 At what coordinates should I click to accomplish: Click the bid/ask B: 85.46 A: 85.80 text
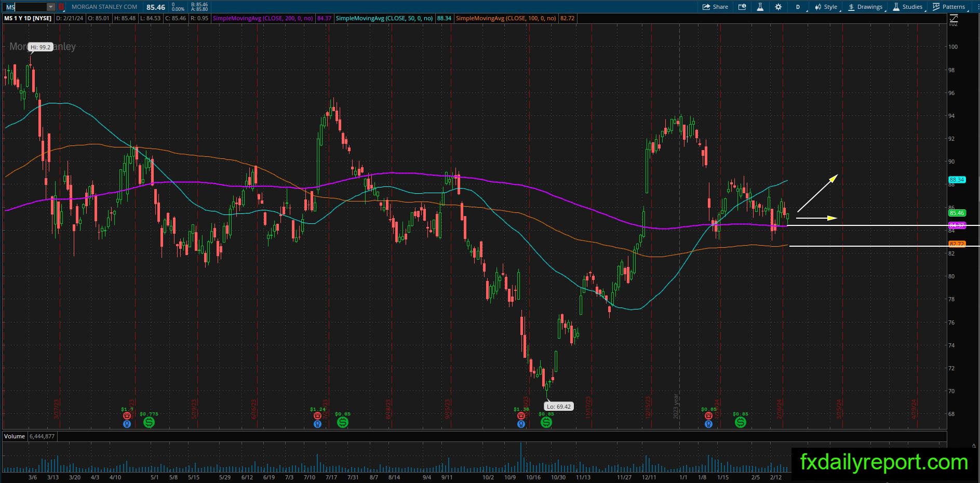pos(199,7)
